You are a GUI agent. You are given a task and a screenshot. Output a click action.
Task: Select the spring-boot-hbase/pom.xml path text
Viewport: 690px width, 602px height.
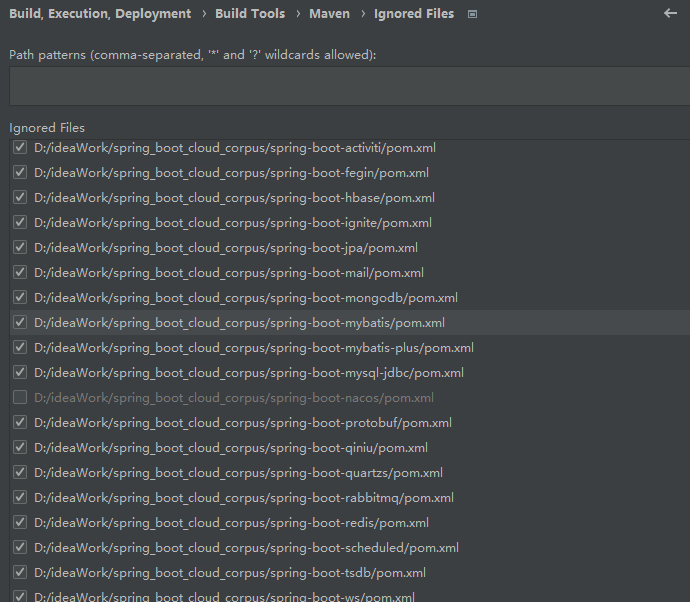(x=235, y=198)
